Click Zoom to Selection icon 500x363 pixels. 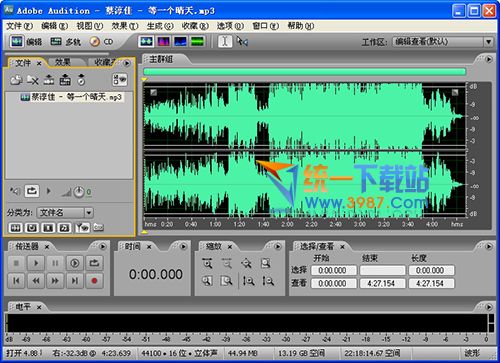click(266, 264)
